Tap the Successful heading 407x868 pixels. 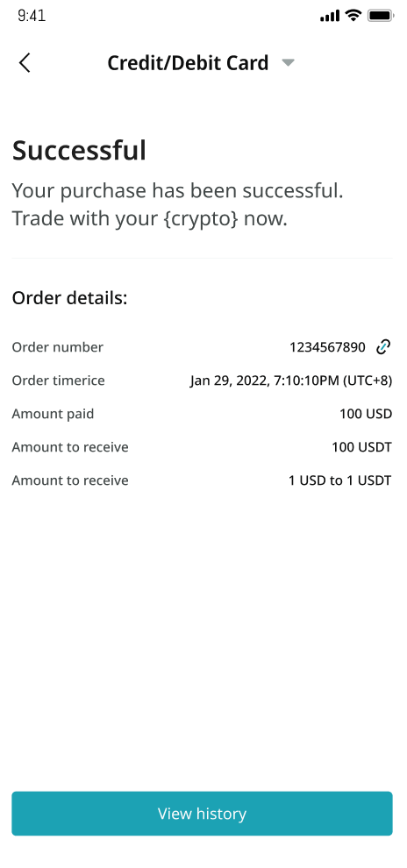(79, 151)
